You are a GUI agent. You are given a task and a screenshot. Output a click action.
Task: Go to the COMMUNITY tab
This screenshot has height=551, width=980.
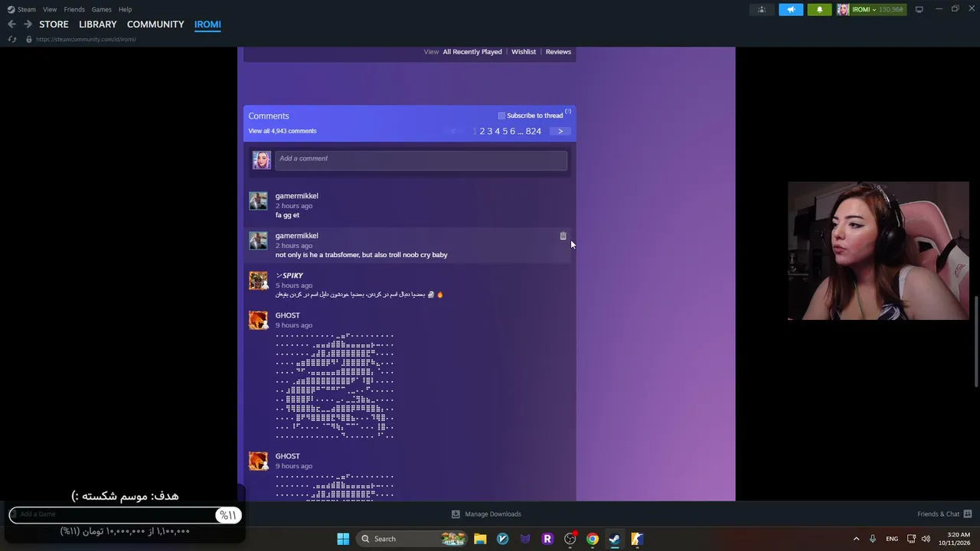pos(155,24)
